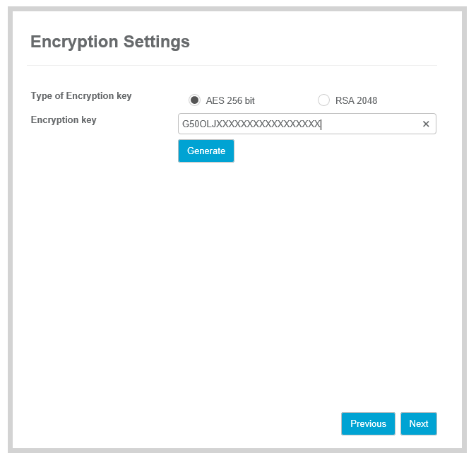Click the "RSA 2048" option label

(x=356, y=101)
